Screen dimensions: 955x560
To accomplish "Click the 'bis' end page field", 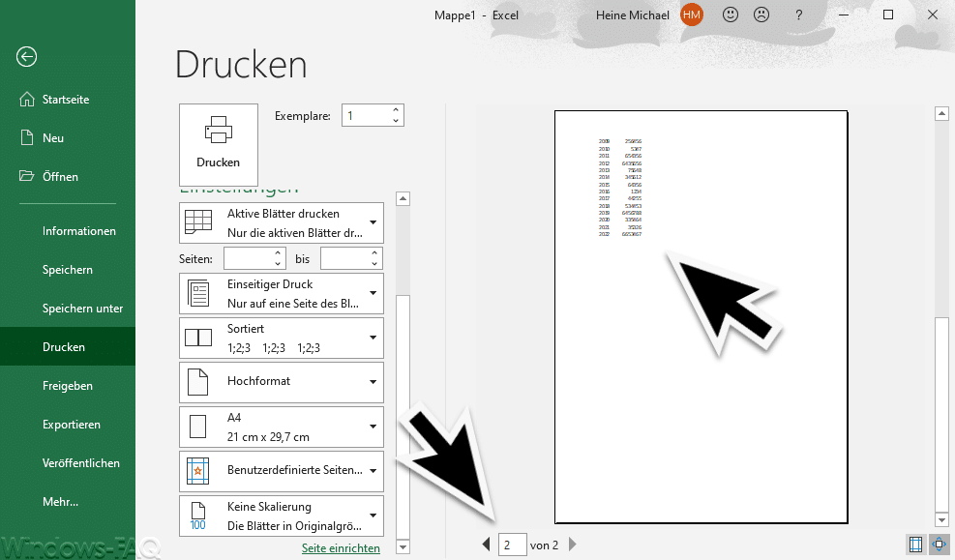I will 344,258.
